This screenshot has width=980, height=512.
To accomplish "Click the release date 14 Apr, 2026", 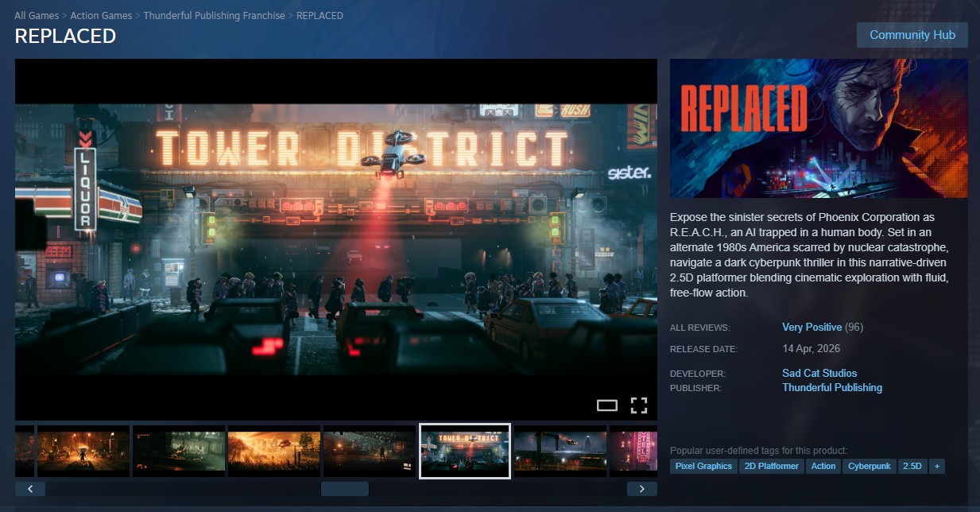I will pyautogui.click(x=812, y=349).
